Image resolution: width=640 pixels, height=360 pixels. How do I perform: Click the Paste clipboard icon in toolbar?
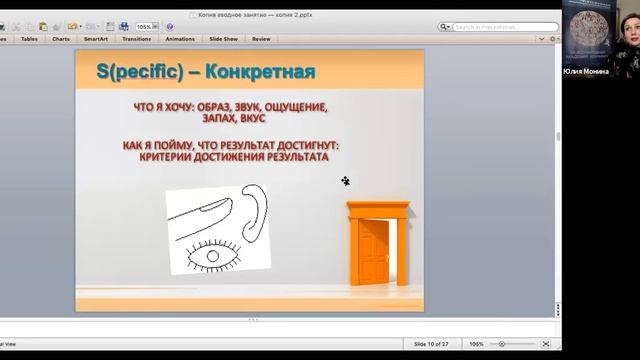[x=43, y=27]
